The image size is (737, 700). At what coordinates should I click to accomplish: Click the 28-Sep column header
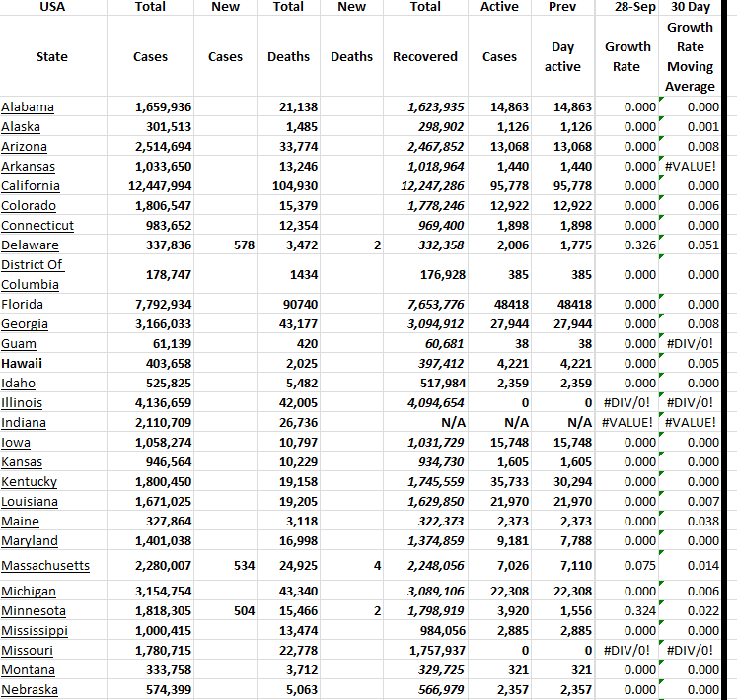tap(627, 7)
